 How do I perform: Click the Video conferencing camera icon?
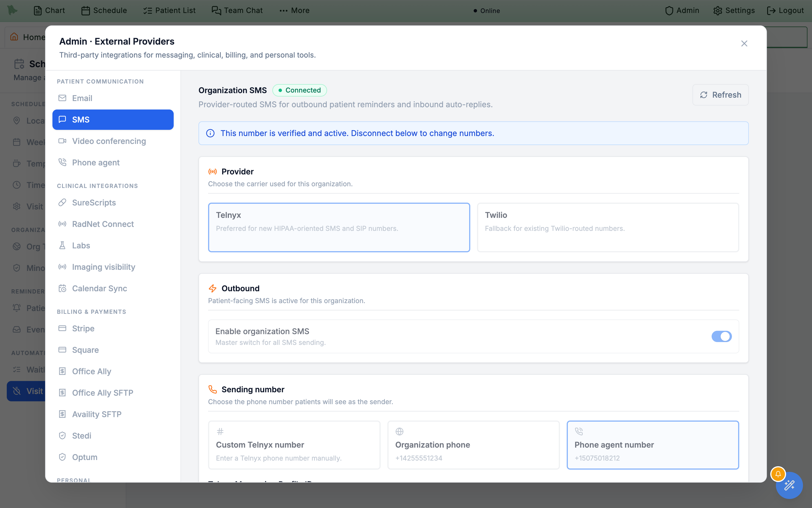62,141
